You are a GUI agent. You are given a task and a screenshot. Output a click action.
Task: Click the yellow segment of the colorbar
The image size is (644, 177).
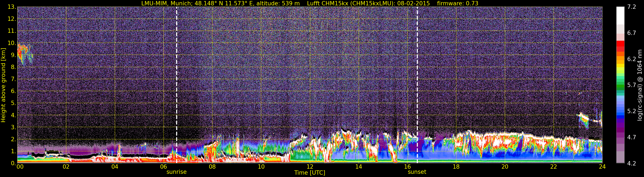pyautogui.click(x=620, y=66)
